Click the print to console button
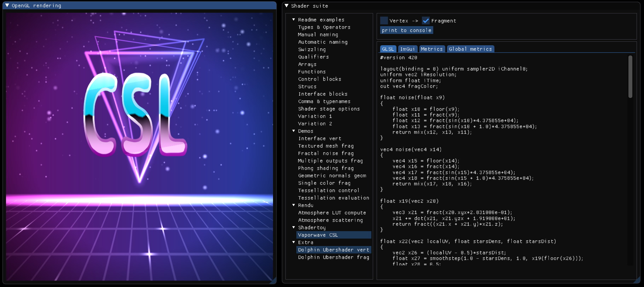 [x=407, y=30]
